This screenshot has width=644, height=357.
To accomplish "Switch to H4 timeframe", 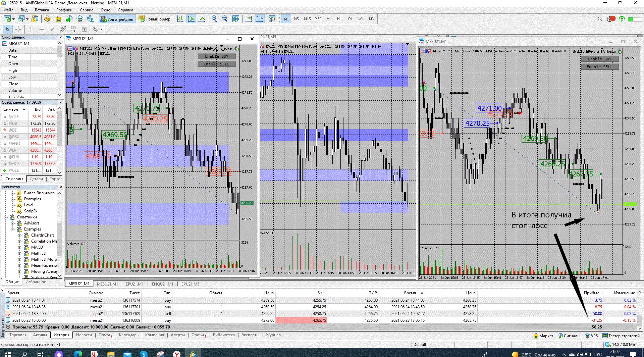I will click(x=339, y=19).
